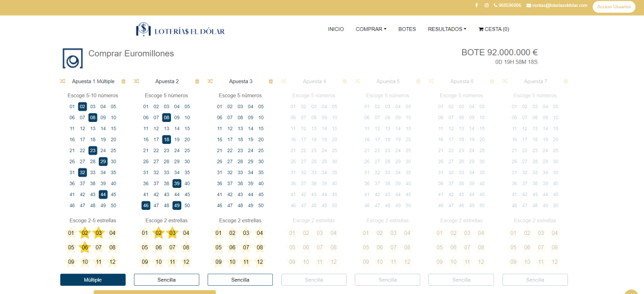Clear Apuesta 5 using trash icon
Image resolution: width=644 pixels, height=294 pixels.
[418, 81]
